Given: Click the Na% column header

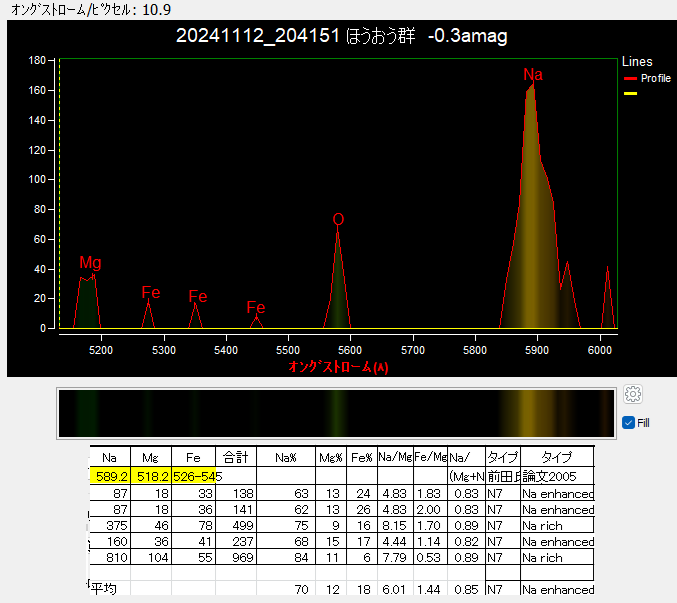Looking at the screenshot, I should pyautogui.click(x=286, y=457).
